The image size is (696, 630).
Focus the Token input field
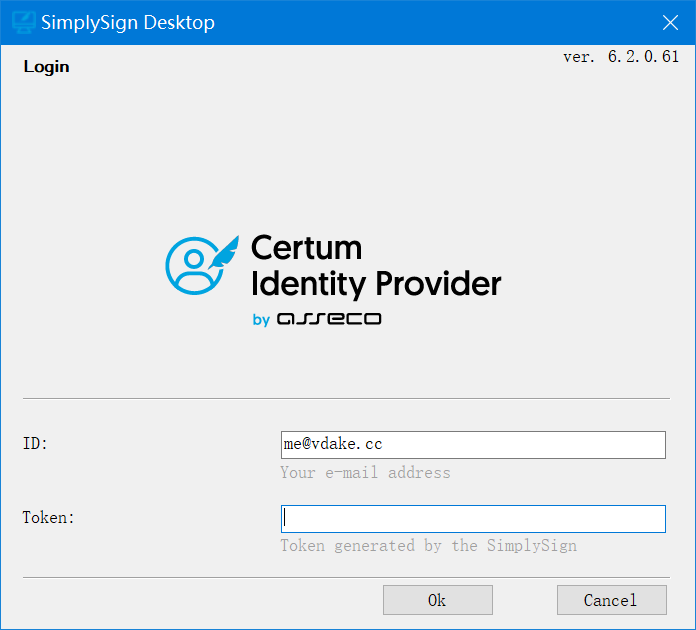tap(473, 519)
